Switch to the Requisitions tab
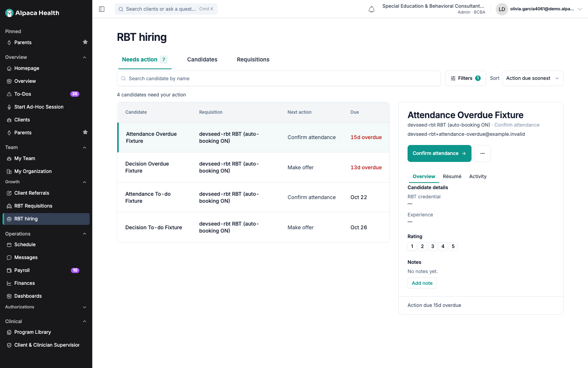This screenshot has width=588, height=368. 253,60
